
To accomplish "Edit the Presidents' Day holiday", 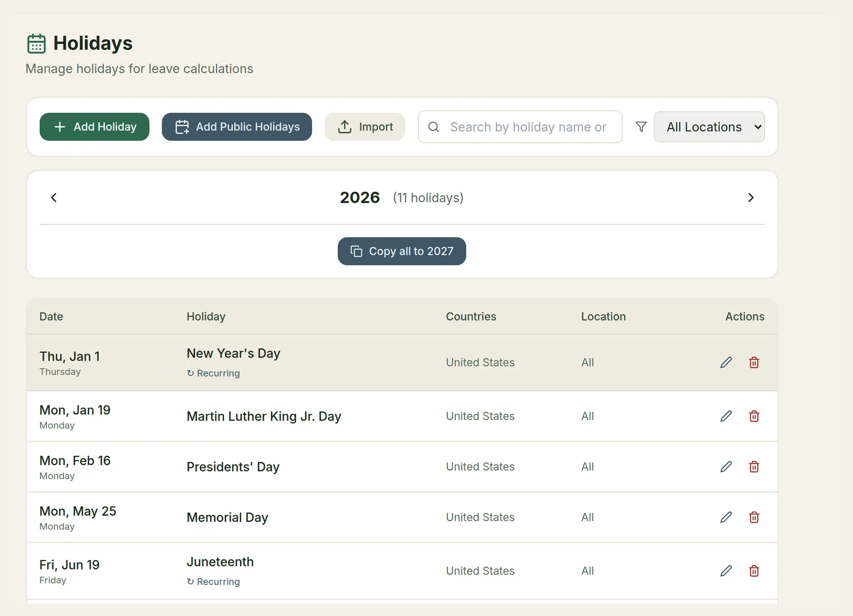I will pyautogui.click(x=726, y=467).
